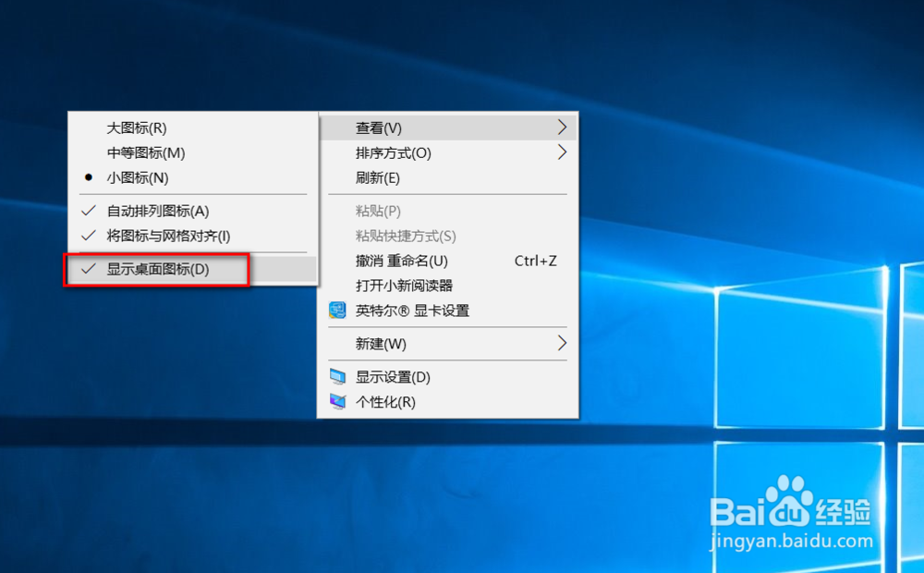The height and width of the screenshot is (573, 924).
Task: Open 个性化(R) personalization
Action: point(447,401)
